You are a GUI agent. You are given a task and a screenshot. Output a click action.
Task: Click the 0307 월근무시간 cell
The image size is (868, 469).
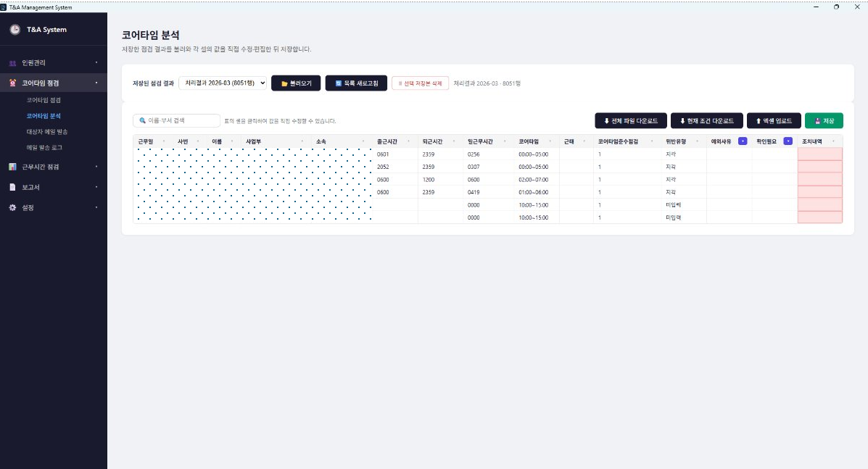[x=489, y=167]
